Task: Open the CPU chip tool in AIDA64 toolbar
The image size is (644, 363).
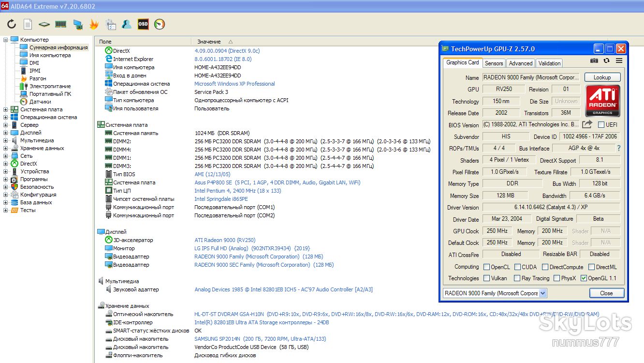Action: pyautogui.click(x=44, y=24)
